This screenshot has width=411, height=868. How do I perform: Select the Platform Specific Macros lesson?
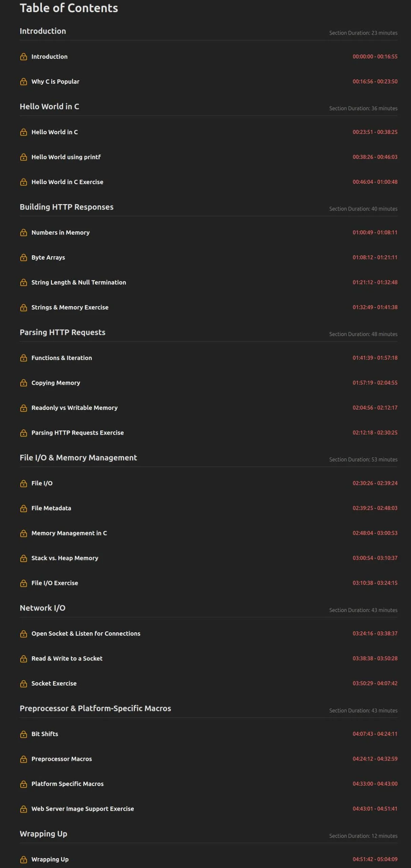[x=67, y=784]
